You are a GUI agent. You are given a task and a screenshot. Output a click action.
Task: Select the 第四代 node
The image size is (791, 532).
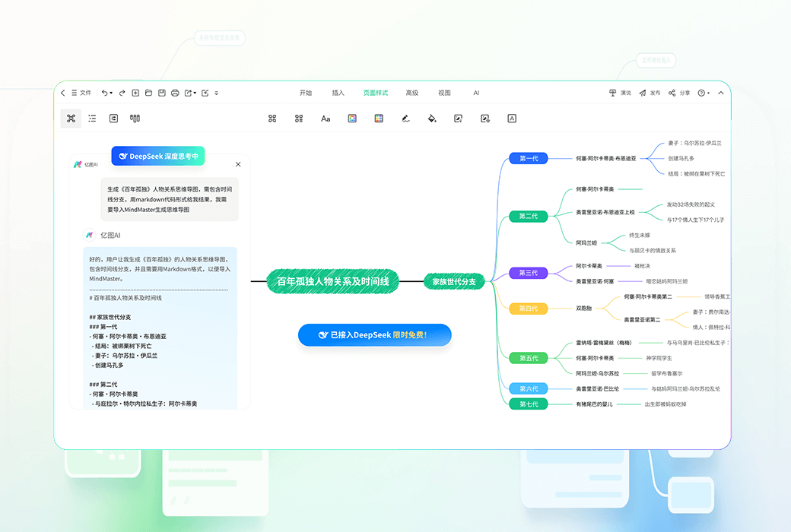(x=529, y=309)
